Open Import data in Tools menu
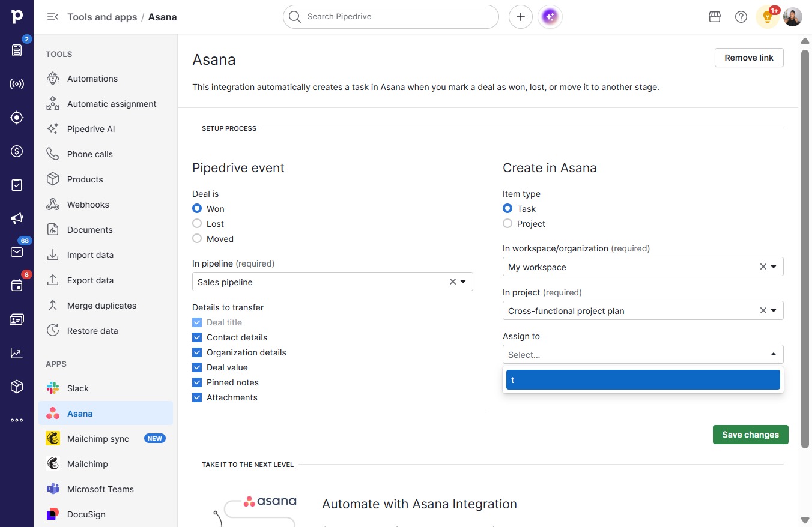Screen dimensions: 812x527 106,255
